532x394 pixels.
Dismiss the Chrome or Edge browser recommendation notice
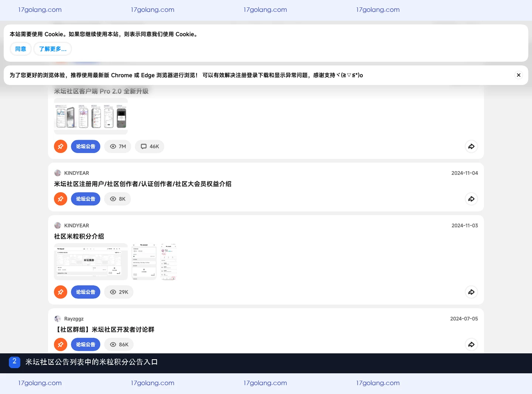point(519,75)
